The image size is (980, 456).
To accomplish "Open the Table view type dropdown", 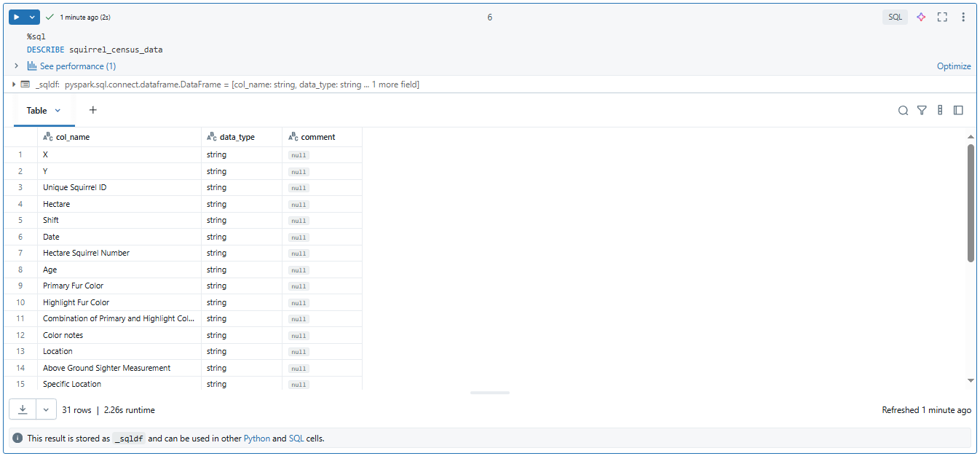I will tap(57, 110).
